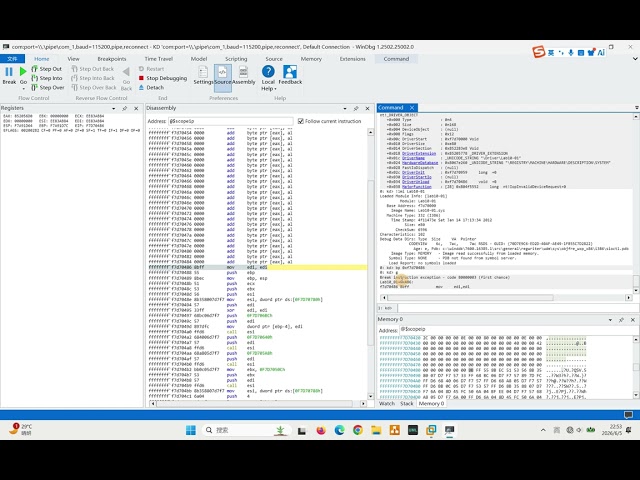Click DriverExtension link in Command output
Screen dimensions: 640x480
(x=419, y=153)
